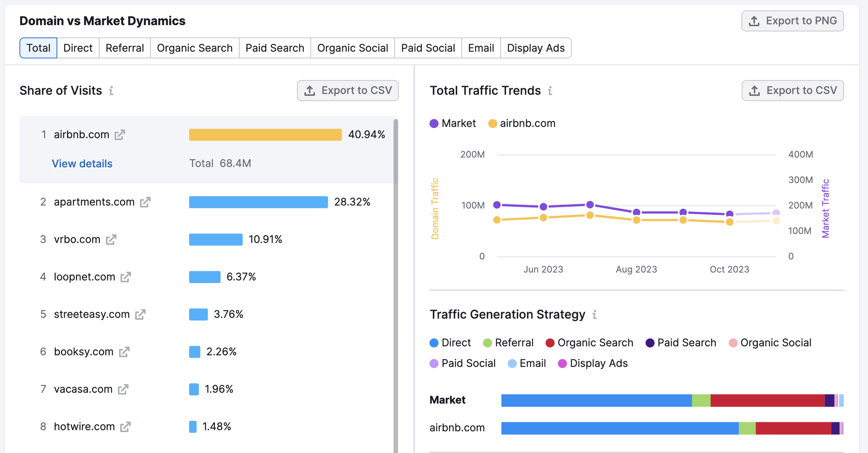Toggle Organic Social in strategy legend
Image resolution: width=868 pixels, height=453 pixels.
[770, 343]
